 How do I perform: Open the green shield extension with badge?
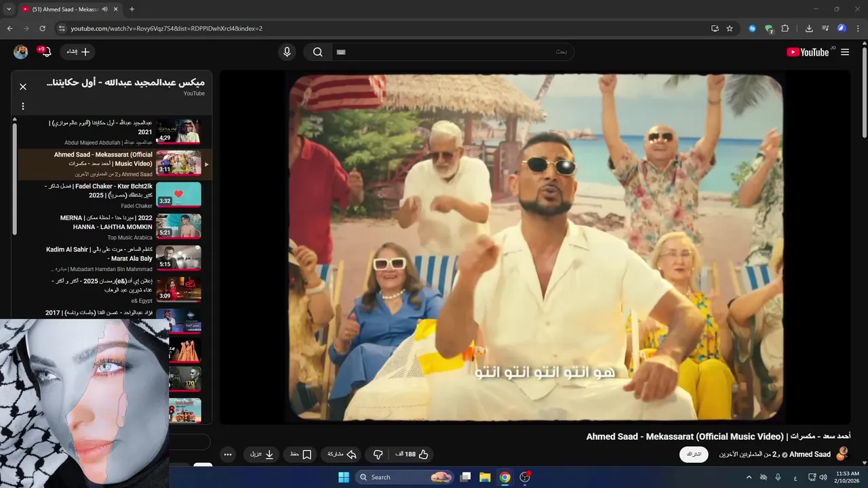click(769, 28)
